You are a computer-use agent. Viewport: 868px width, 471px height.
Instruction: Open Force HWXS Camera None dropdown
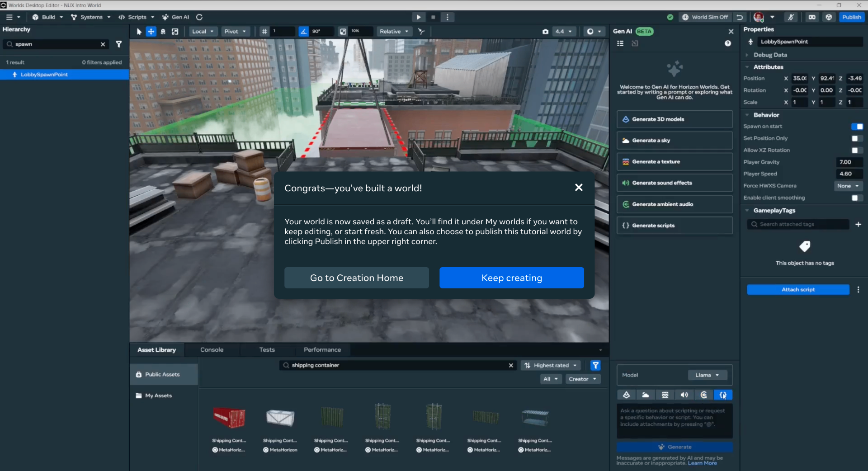(x=848, y=186)
